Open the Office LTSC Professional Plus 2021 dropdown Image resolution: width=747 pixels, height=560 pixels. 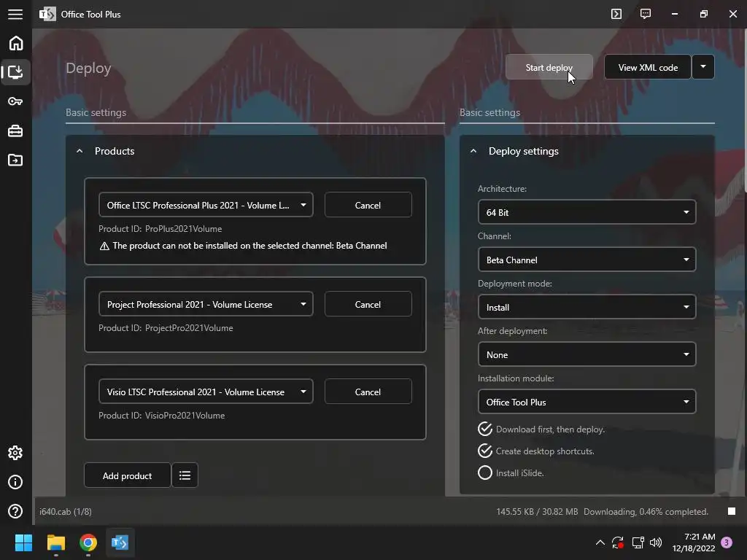click(x=206, y=205)
